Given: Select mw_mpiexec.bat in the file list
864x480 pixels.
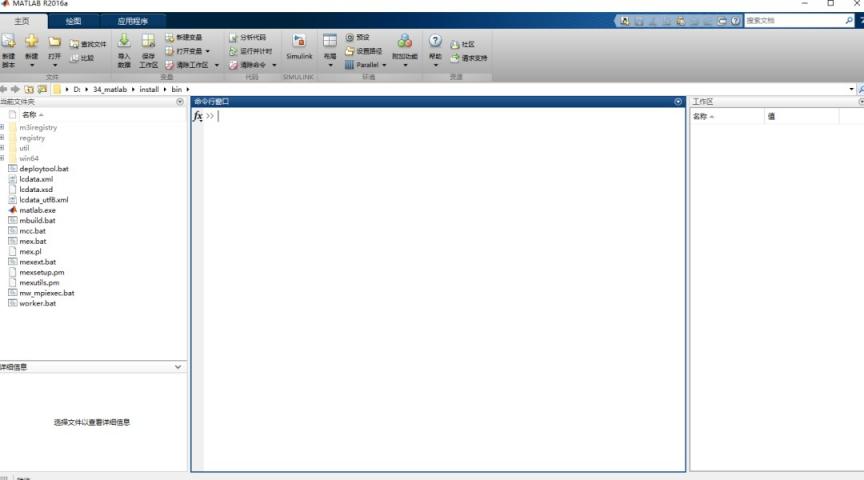Looking at the screenshot, I should pyautogui.click(x=47, y=293).
